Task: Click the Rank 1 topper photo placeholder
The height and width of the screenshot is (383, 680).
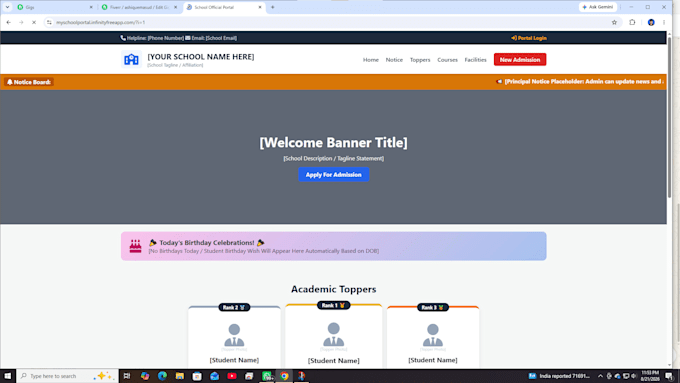Action: 333,334
